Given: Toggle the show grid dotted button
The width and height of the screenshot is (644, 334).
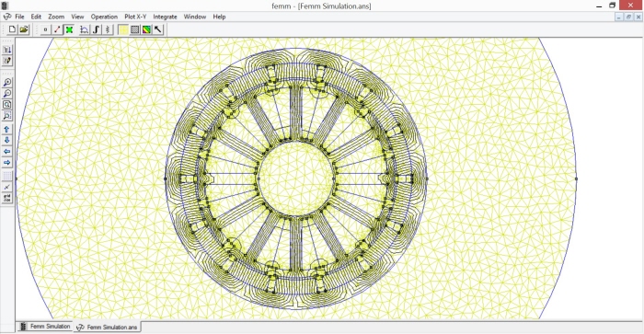Looking at the screenshot, I should (7, 176).
